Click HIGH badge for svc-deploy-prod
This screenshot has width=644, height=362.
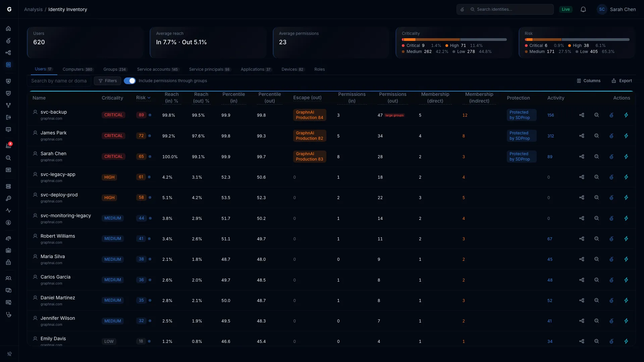109,198
